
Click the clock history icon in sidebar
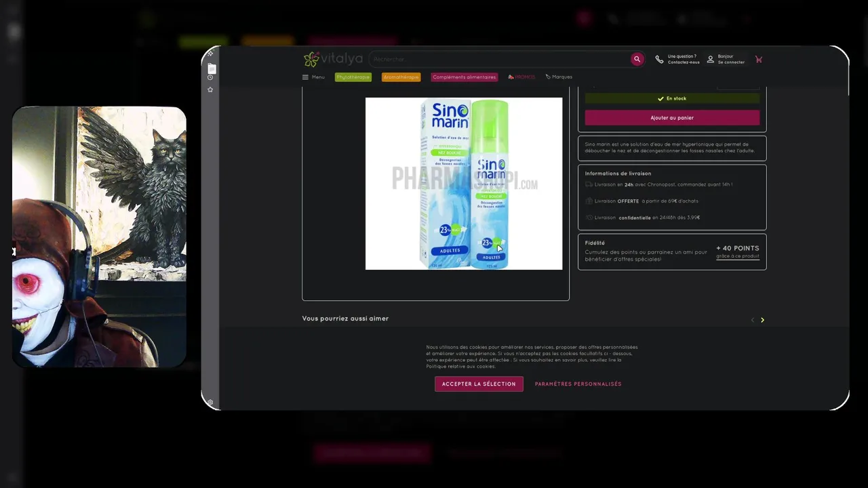[x=210, y=77]
